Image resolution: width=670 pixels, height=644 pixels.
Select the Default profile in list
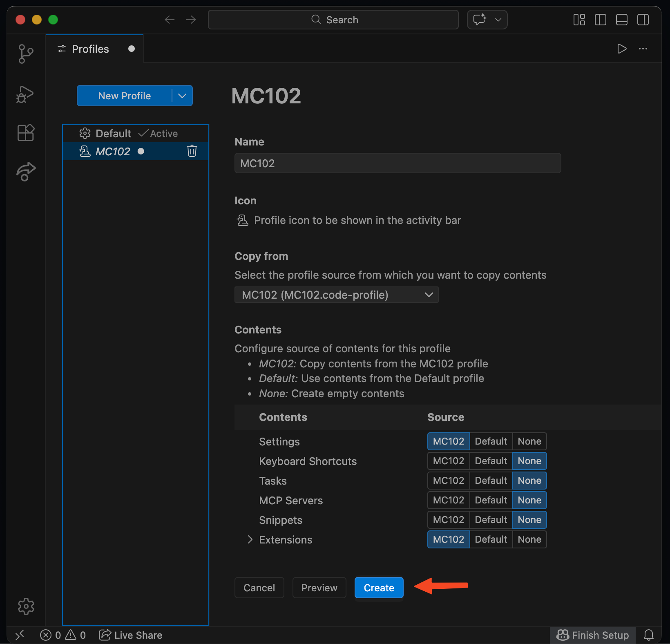pos(113,134)
